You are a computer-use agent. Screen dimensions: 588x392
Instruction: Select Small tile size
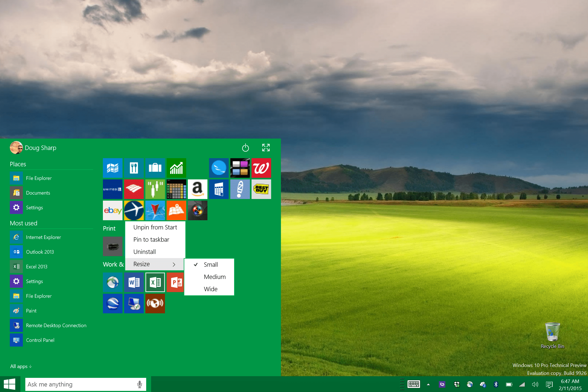pyautogui.click(x=209, y=265)
